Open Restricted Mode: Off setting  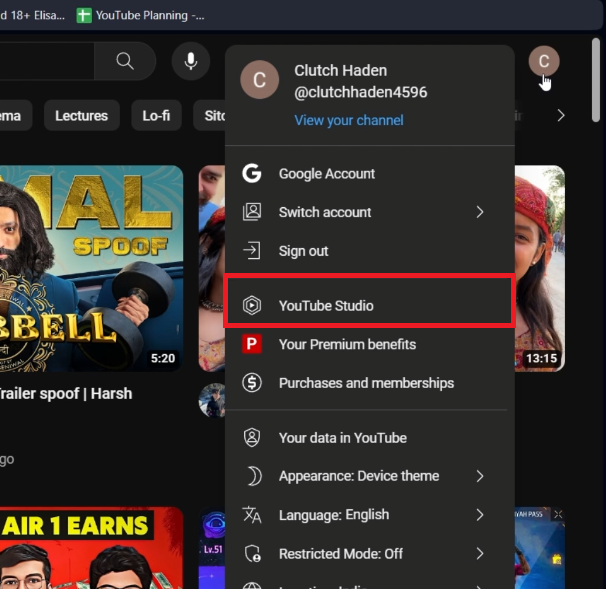[x=370, y=553]
